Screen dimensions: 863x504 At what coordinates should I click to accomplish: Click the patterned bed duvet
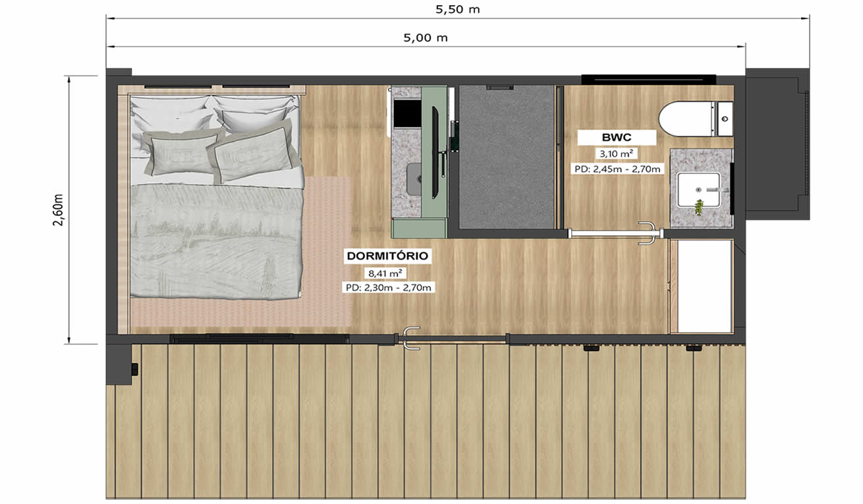(x=216, y=240)
